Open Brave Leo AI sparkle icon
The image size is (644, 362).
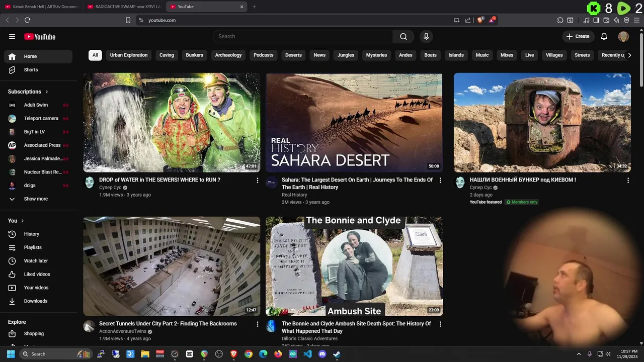click(616, 20)
